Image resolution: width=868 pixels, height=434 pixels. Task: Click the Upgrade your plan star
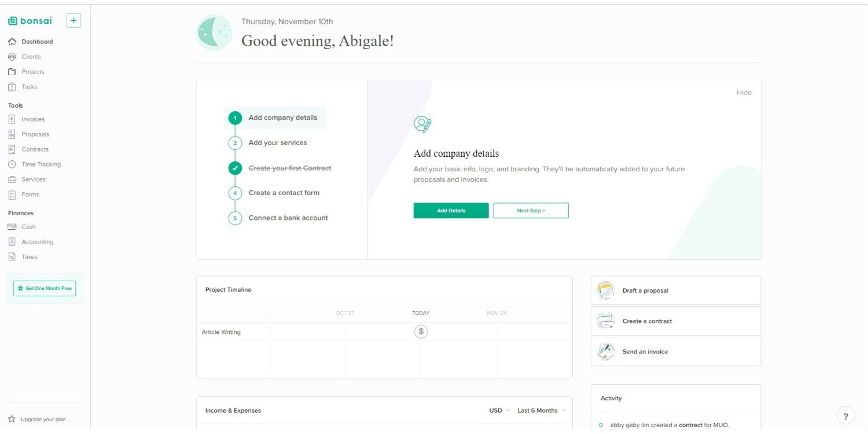point(12,419)
